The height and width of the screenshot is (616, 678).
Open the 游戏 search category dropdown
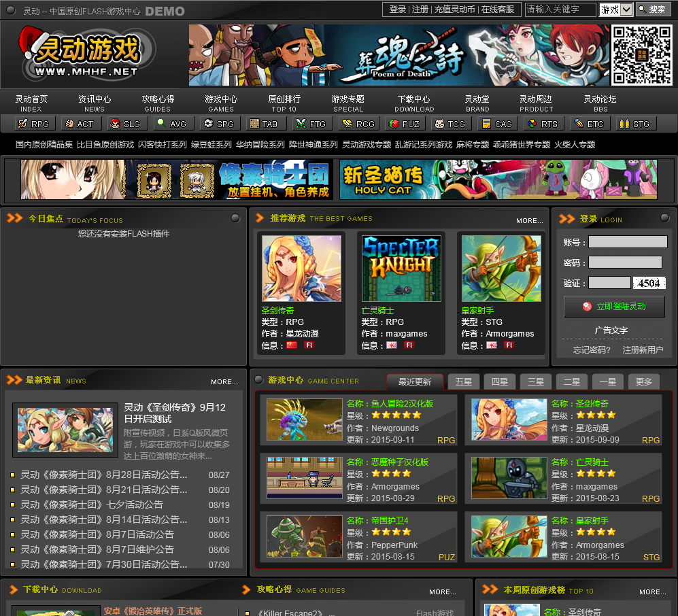(x=616, y=9)
